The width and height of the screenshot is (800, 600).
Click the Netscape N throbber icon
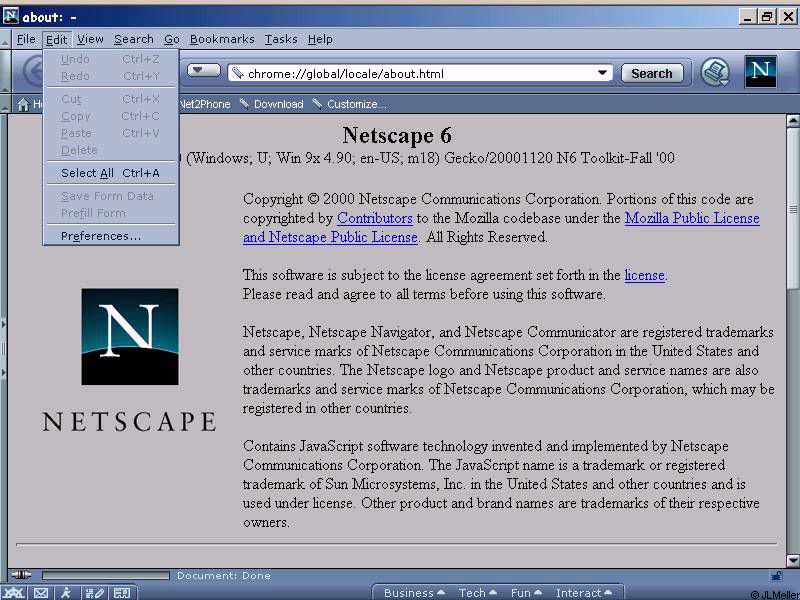click(x=760, y=71)
